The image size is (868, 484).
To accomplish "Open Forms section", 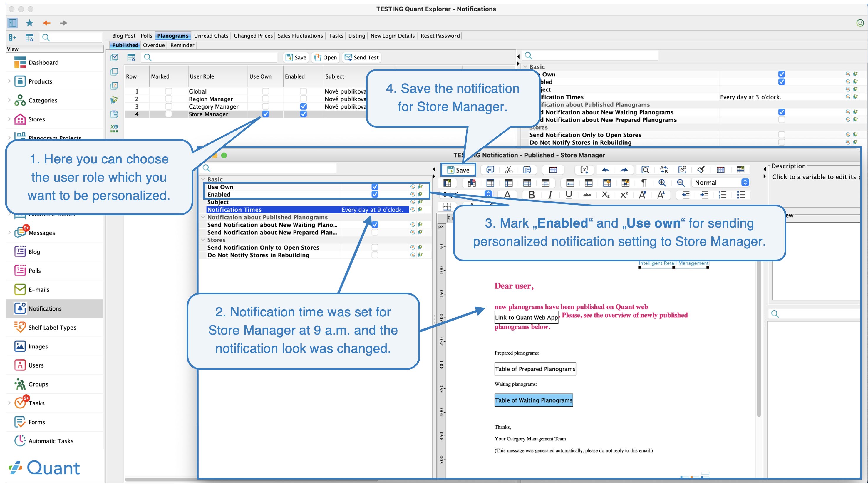I will 36,422.
